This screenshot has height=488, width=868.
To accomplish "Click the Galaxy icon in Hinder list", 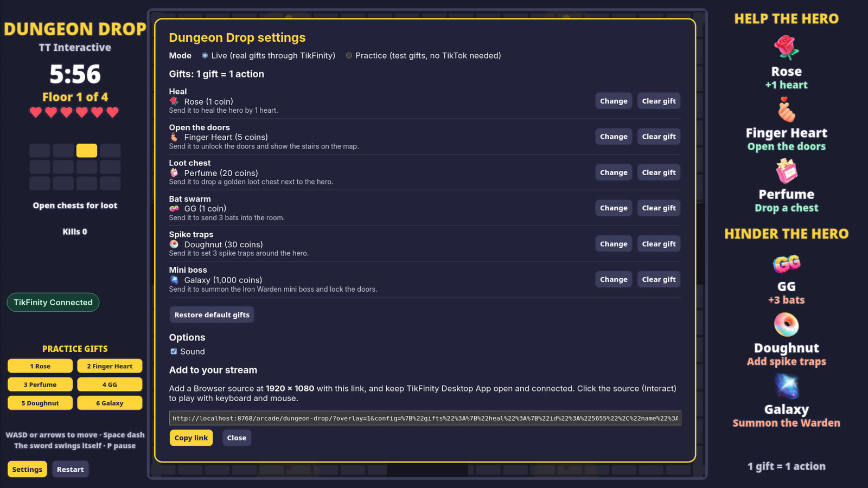I will 786,386.
